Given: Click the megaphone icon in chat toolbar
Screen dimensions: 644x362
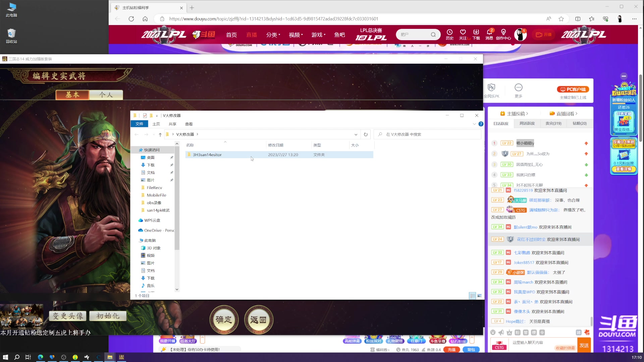Looking at the screenshot, I should (x=501, y=333).
